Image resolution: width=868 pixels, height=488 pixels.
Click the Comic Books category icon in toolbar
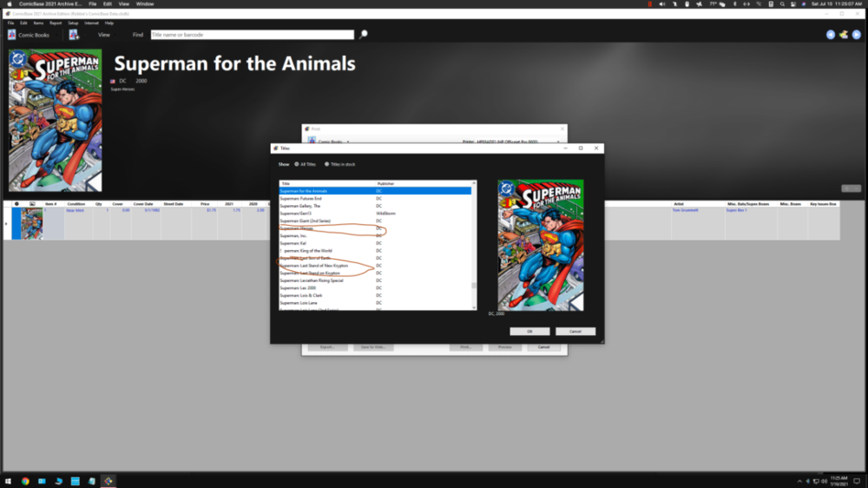(11, 35)
